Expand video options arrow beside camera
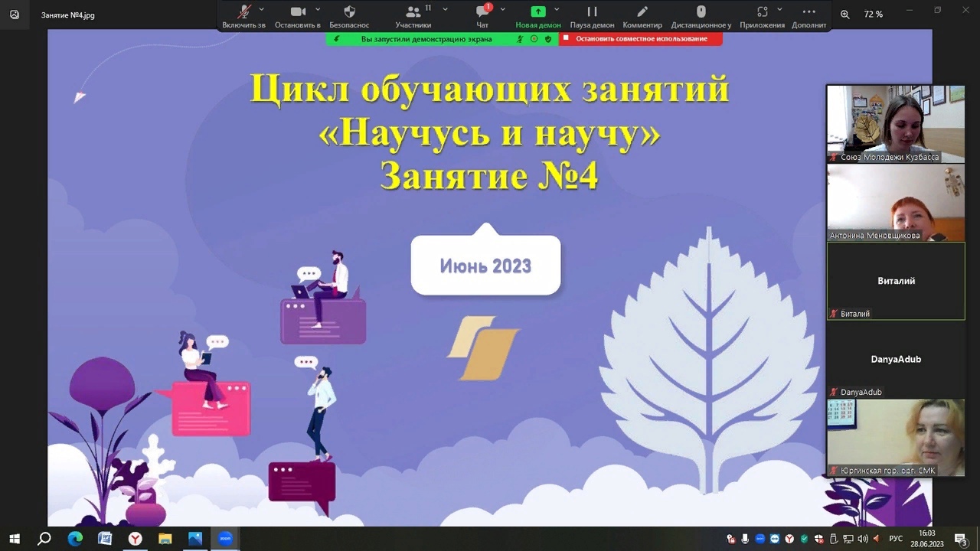 tap(318, 9)
